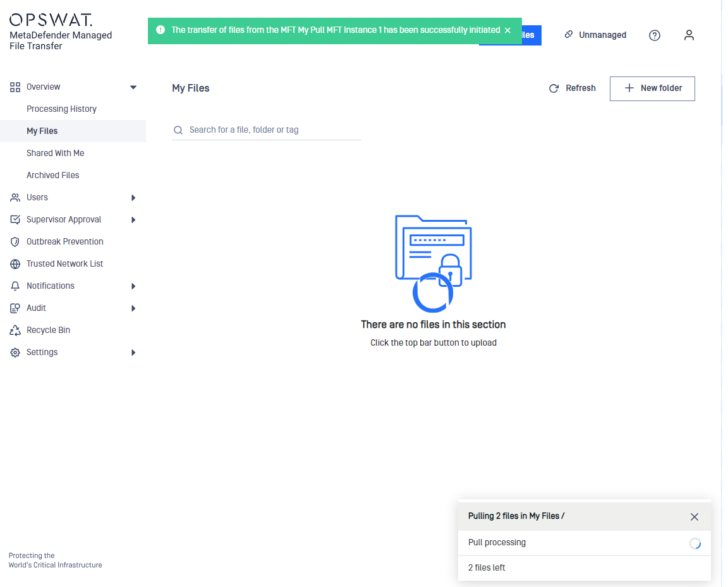Click 'Click the top bar button to upload' text
The image size is (728, 587).
[433, 342]
